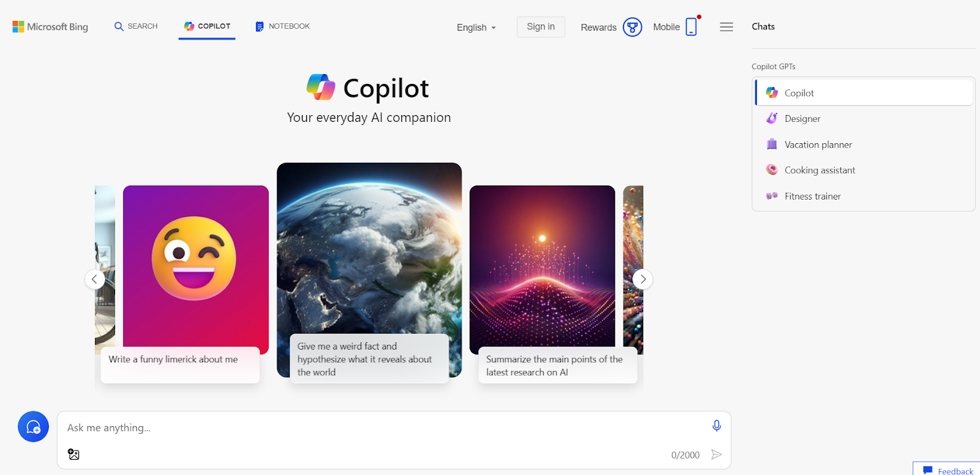Image resolution: width=980 pixels, height=475 pixels.
Task: Click the large Copilot logo
Action: [x=321, y=88]
